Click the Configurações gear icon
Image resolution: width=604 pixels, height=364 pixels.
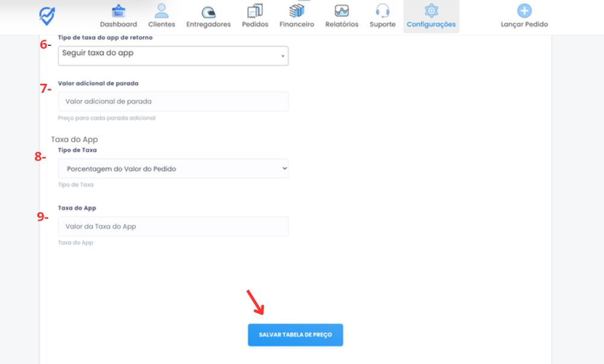[x=431, y=11]
